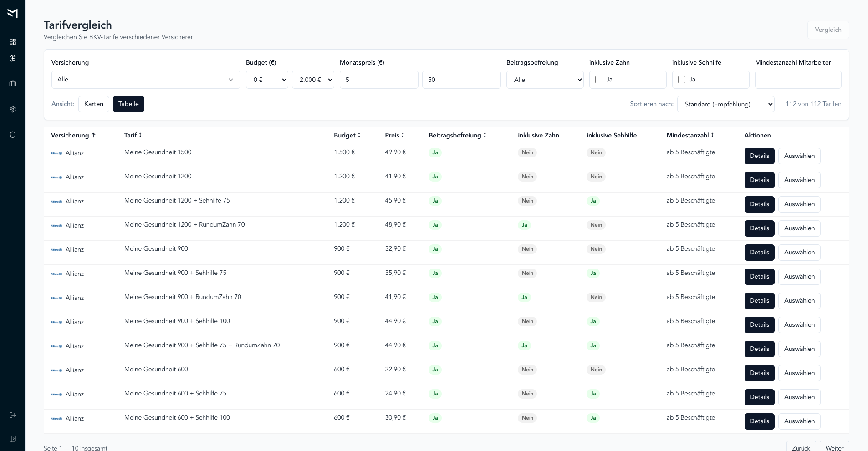Click Allianz logo in Meine Gesundheit 1500 row

pos(56,153)
